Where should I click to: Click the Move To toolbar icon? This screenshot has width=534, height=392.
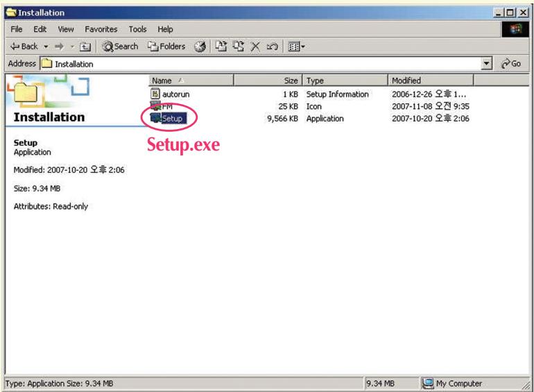[221, 46]
